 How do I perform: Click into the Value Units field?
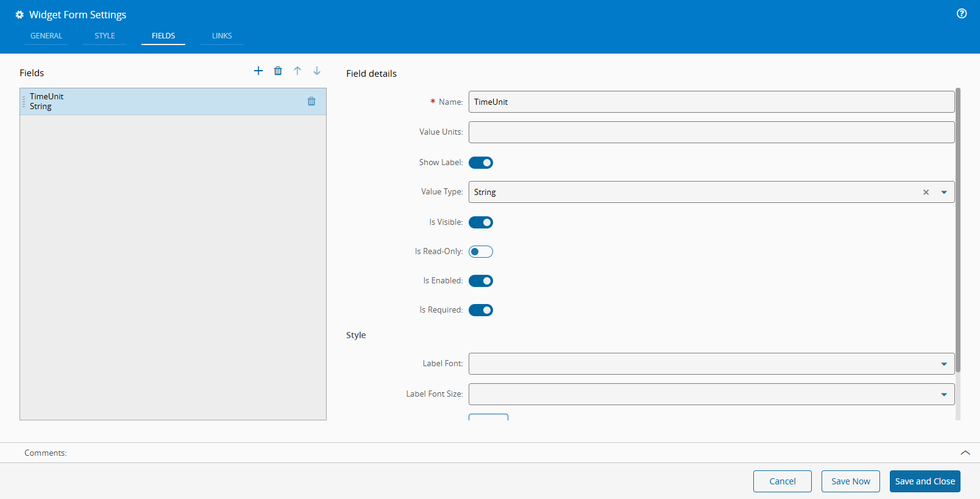coord(711,132)
